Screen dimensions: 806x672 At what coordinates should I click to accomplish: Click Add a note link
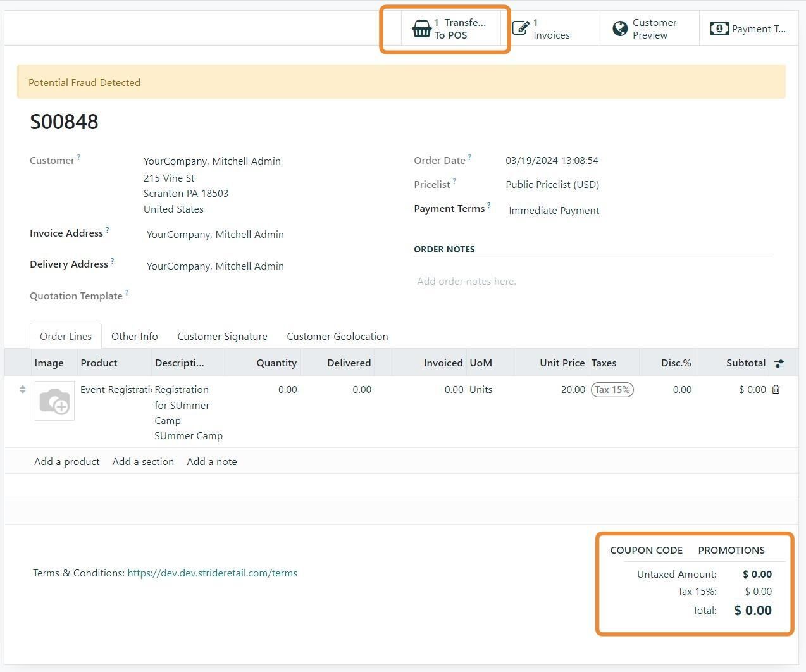pos(212,461)
